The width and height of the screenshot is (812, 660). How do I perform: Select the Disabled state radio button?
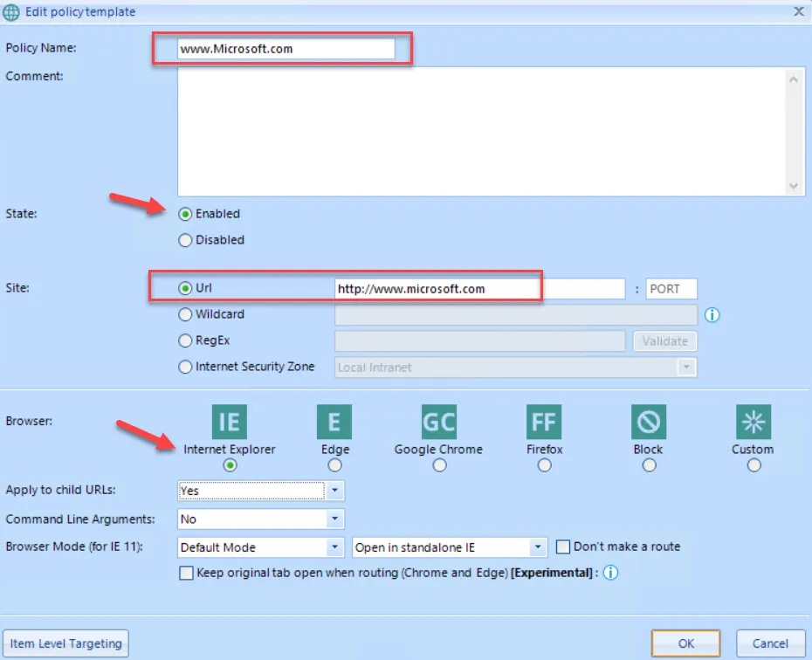185,240
